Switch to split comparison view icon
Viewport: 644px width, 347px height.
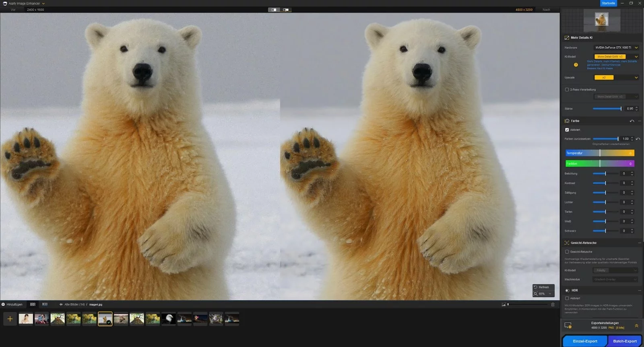point(274,10)
